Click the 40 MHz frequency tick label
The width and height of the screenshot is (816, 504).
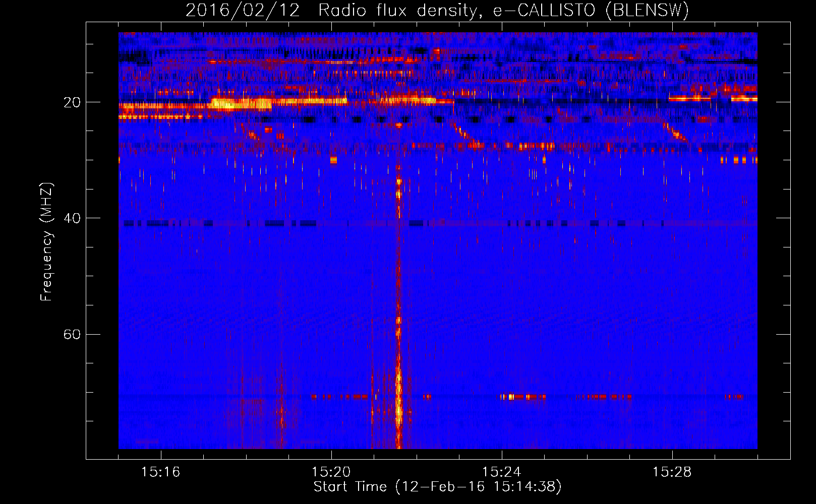pyautogui.click(x=72, y=218)
